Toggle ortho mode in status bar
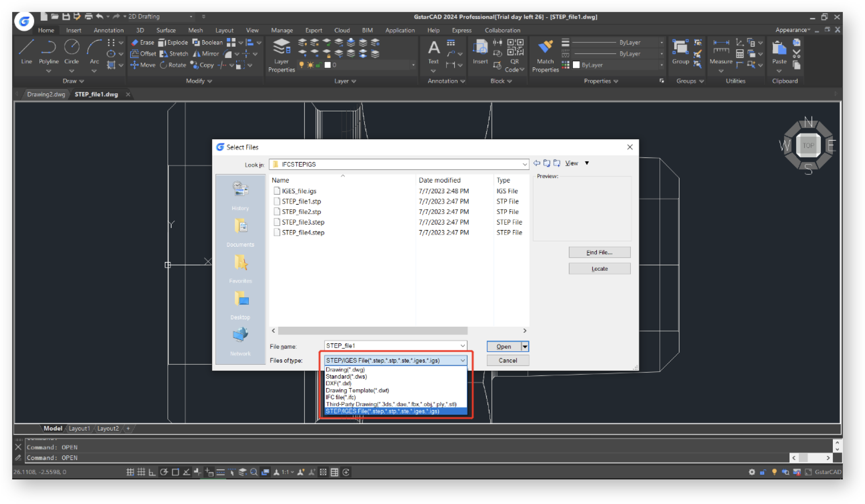Viewport: 865px width, 504px height. [152, 472]
